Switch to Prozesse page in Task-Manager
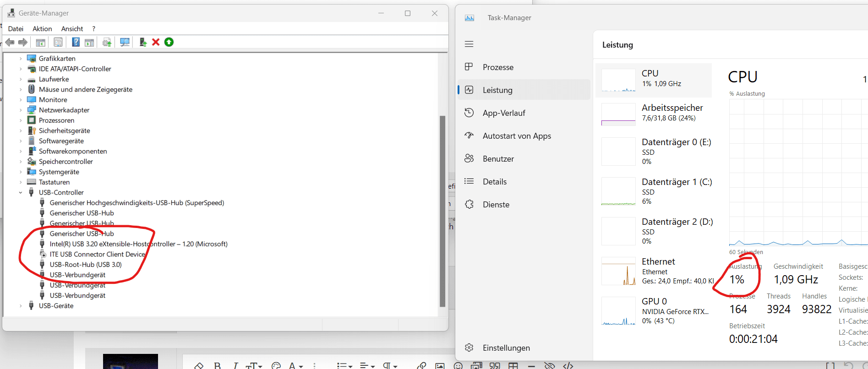868x369 pixels. pyautogui.click(x=524, y=67)
